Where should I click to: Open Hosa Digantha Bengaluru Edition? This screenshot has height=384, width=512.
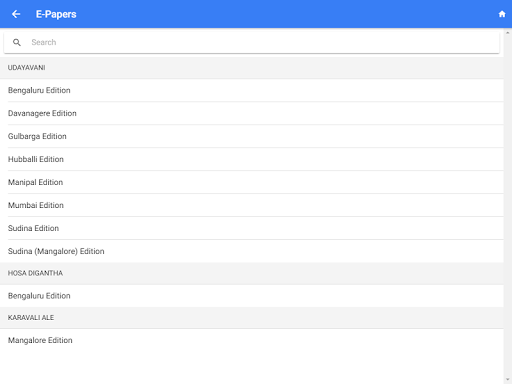tap(252, 296)
